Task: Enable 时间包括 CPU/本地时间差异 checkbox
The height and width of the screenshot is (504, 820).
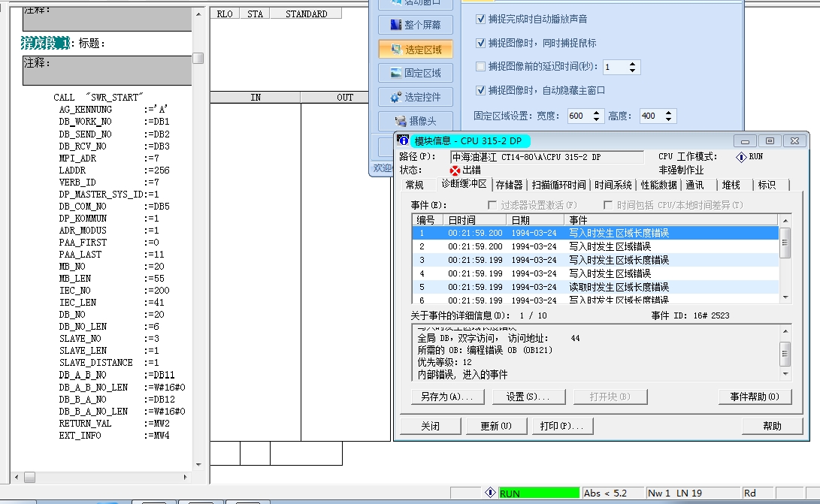Action: coord(608,205)
